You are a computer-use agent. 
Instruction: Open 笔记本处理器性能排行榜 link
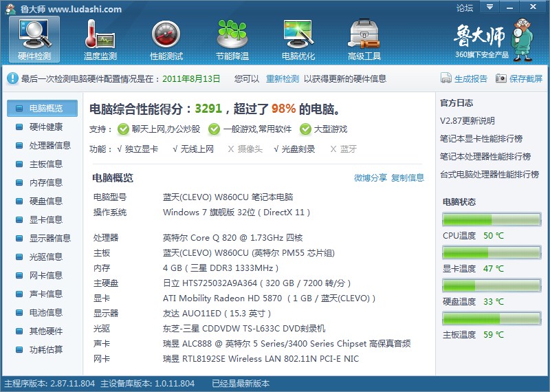pyautogui.click(x=485, y=157)
